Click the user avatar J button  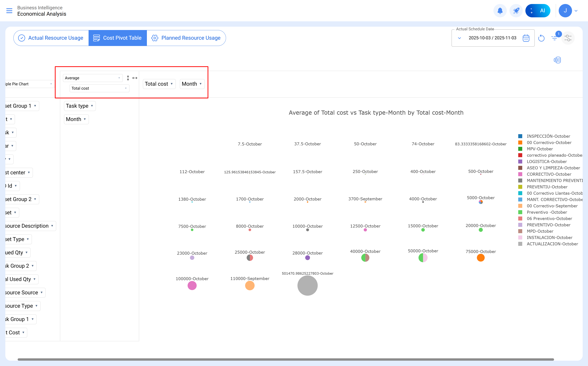pos(565,11)
